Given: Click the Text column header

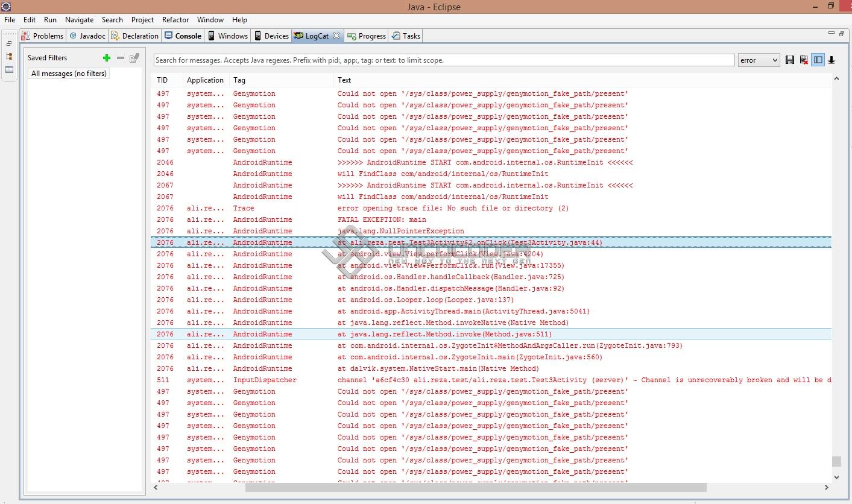Looking at the screenshot, I should click(582, 80).
